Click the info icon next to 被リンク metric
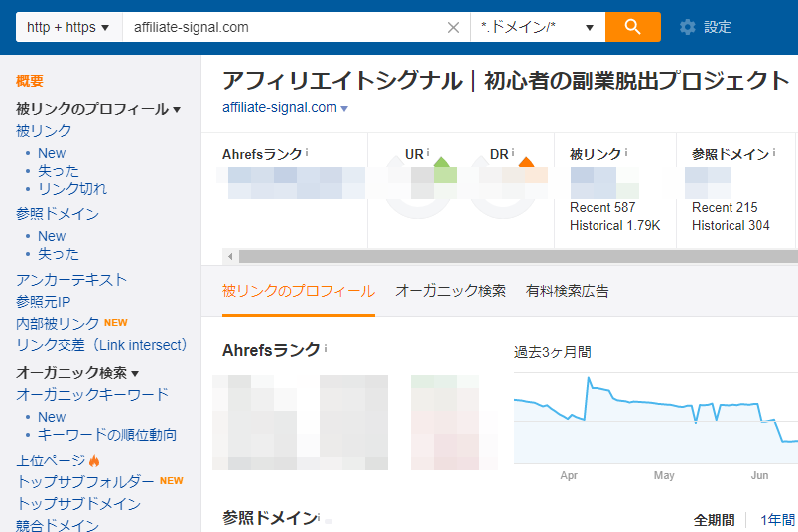This screenshot has width=798, height=532. [626, 152]
